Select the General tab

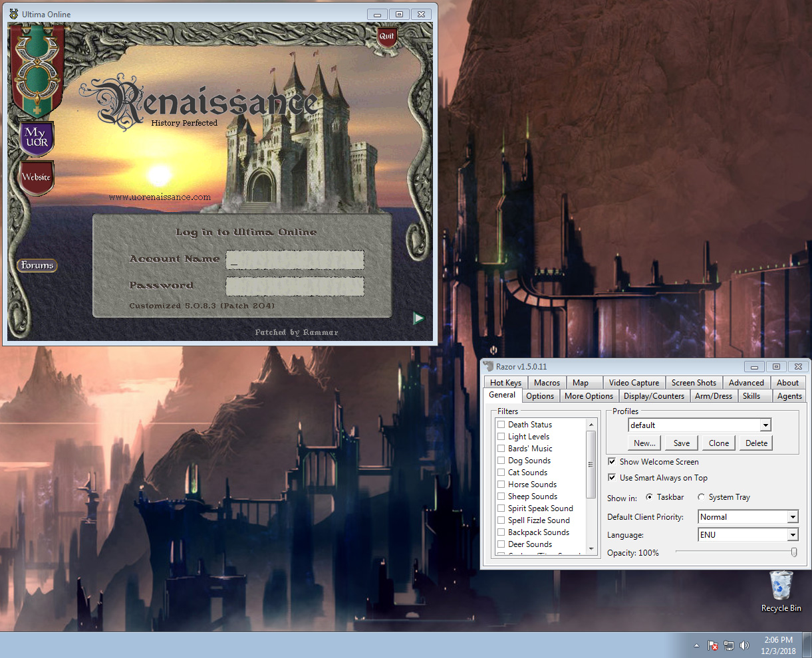point(503,395)
